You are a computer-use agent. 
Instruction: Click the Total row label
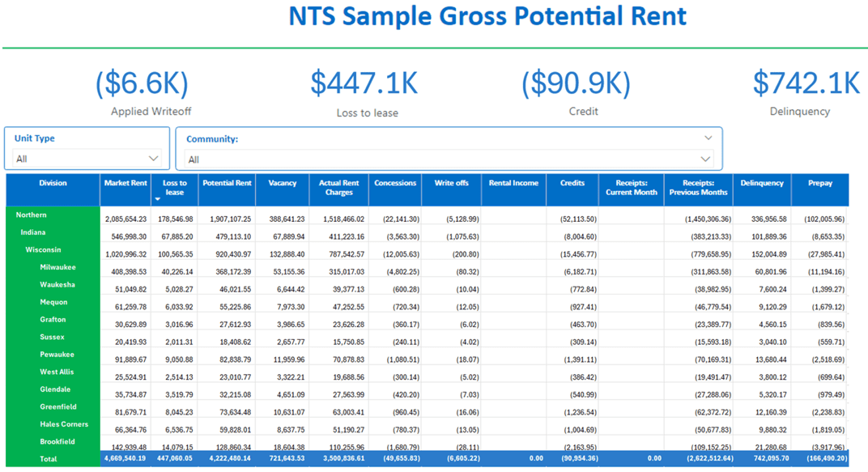point(49,459)
